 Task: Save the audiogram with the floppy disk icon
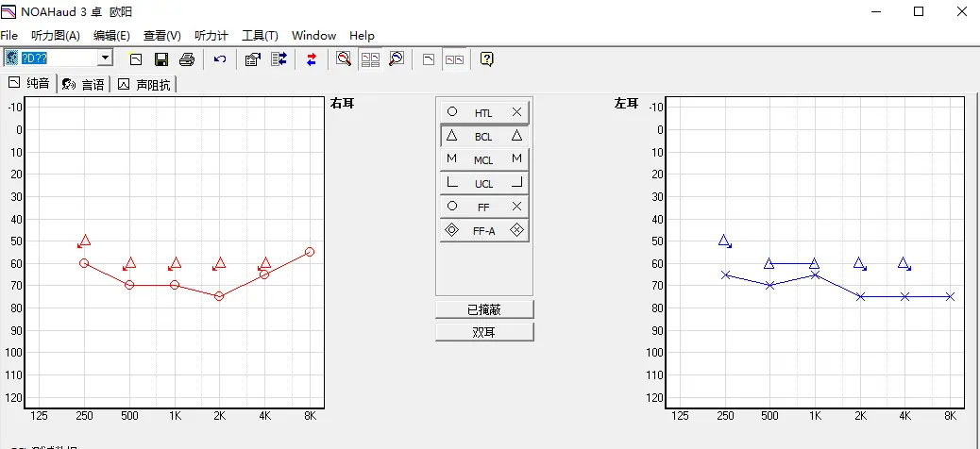pyautogui.click(x=161, y=59)
